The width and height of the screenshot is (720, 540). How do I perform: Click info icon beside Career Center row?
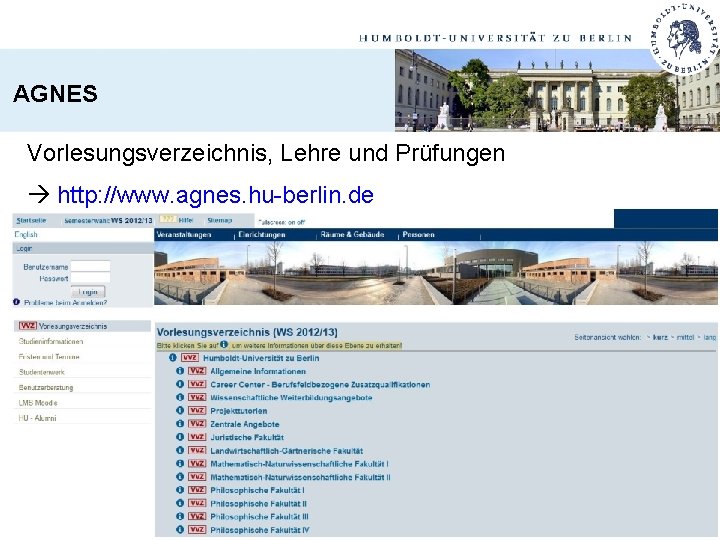click(180, 384)
